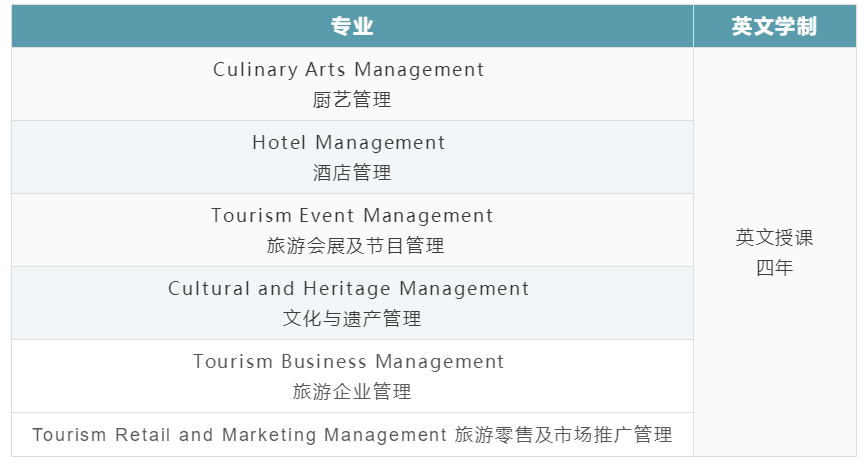Click the 旅游零售及市场推广管理 label

563,435
